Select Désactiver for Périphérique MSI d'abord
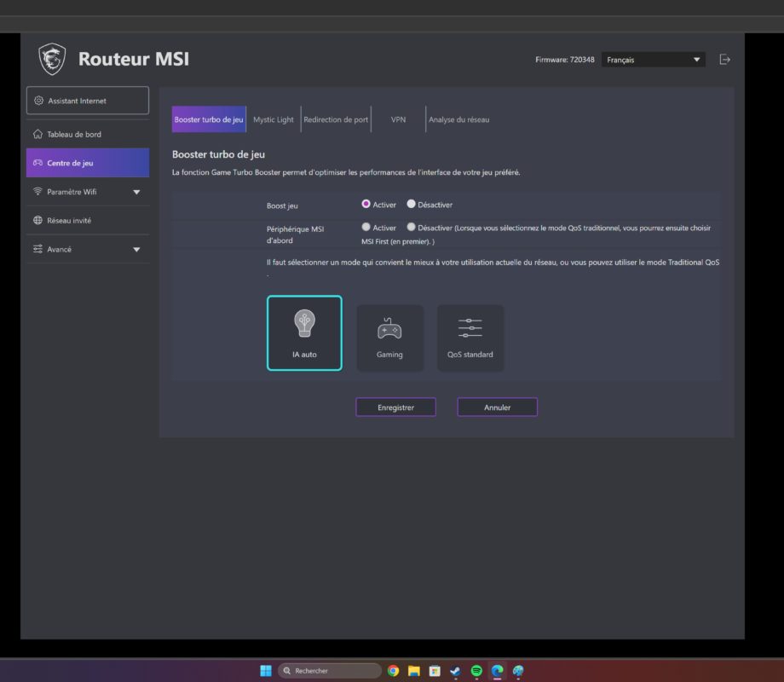This screenshot has height=682, width=784. click(411, 227)
